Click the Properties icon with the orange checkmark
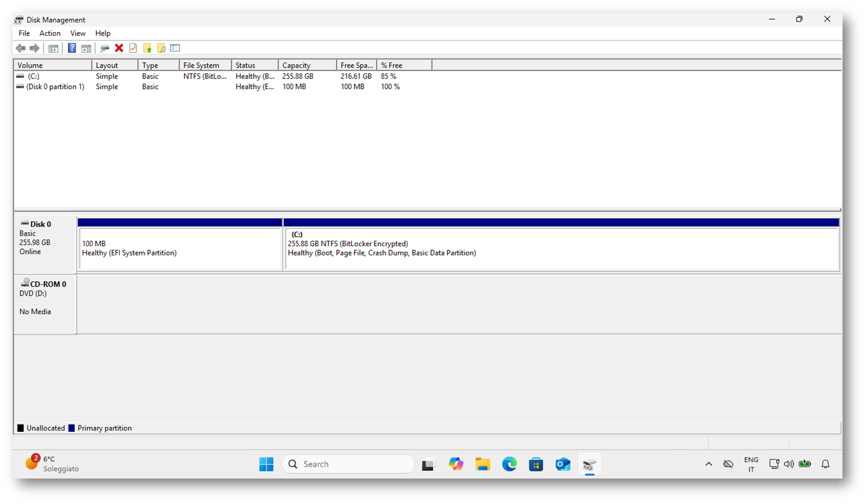 click(133, 48)
